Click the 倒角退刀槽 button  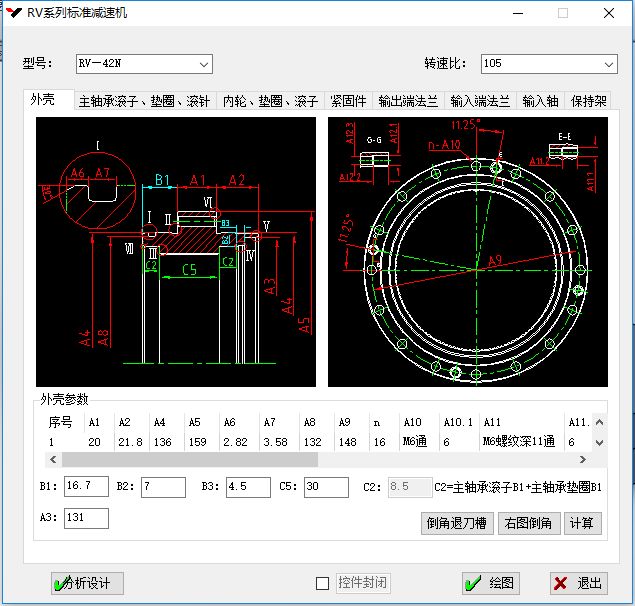(x=457, y=523)
